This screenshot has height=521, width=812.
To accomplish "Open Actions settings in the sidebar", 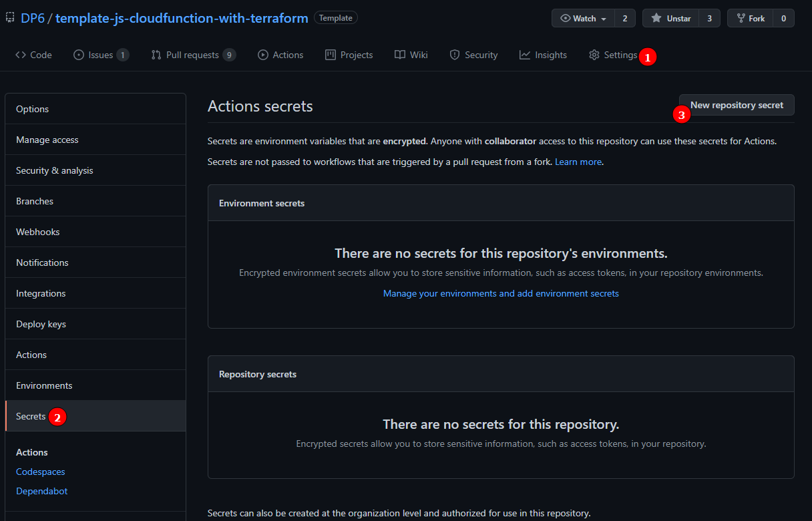I will point(95,355).
